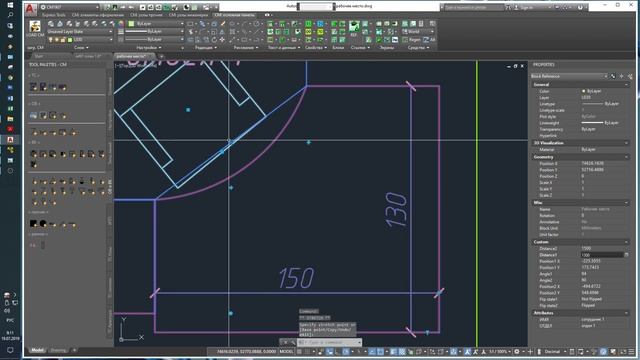Open the Block Reference object type dropdown
640x360 pixels.
pyautogui.click(x=569, y=76)
